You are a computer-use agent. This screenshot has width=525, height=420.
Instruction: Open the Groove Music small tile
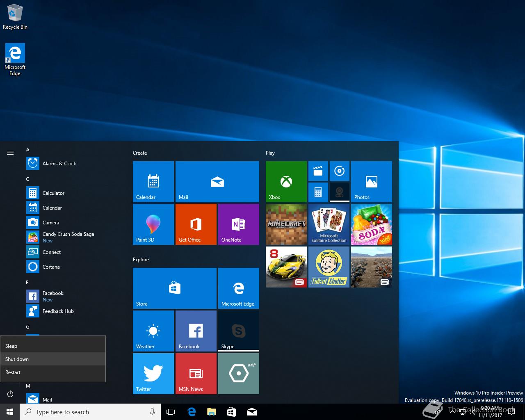point(340,171)
